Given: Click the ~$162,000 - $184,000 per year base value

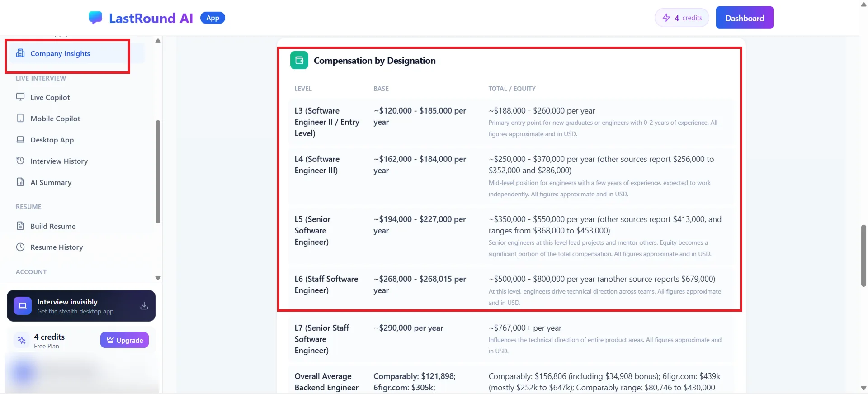Looking at the screenshot, I should click(x=420, y=165).
